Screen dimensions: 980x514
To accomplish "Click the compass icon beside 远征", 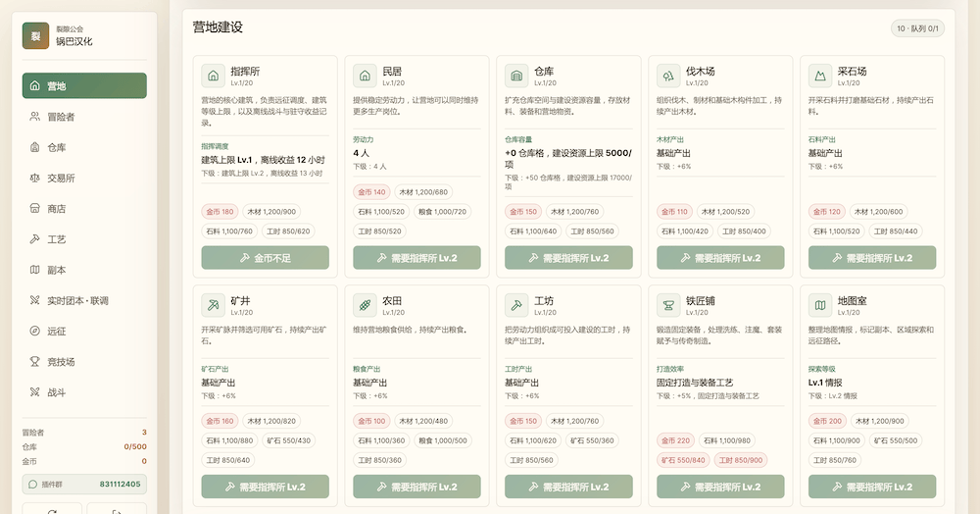I will click(35, 331).
